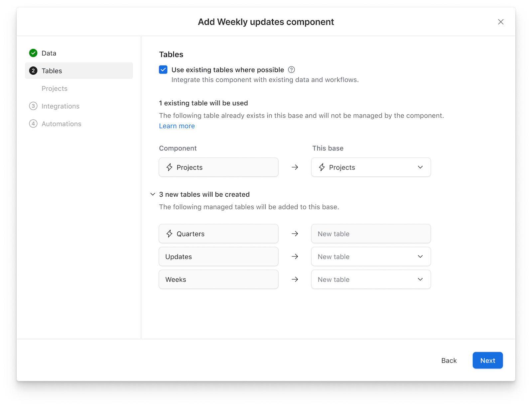
Task: Click the step 3 circle icon
Action: [x=33, y=106]
